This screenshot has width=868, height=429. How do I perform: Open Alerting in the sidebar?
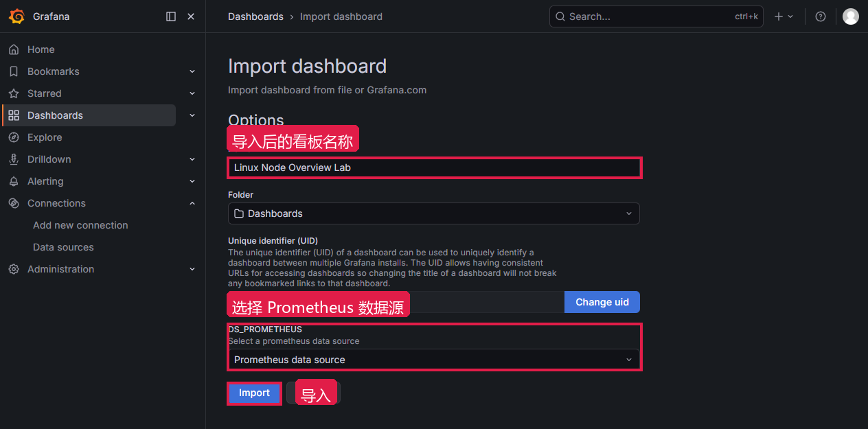tap(45, 181)
